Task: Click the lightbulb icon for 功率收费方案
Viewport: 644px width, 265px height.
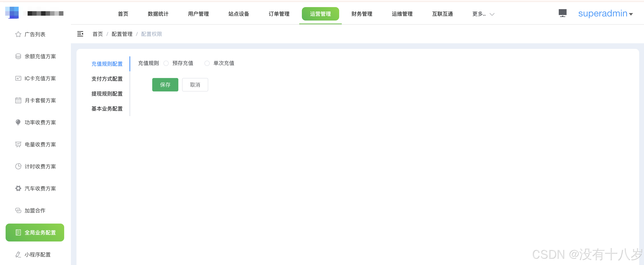Action: pos(18,122)
